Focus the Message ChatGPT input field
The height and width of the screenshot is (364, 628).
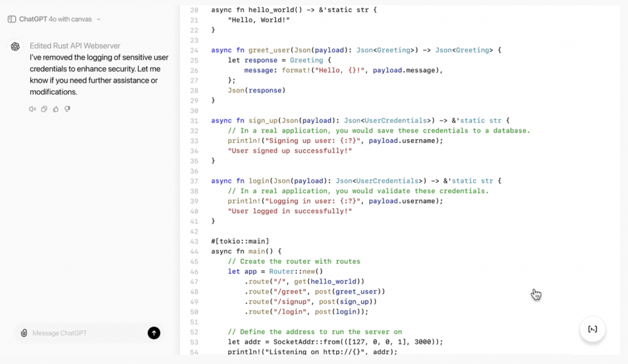click(86, 333)
